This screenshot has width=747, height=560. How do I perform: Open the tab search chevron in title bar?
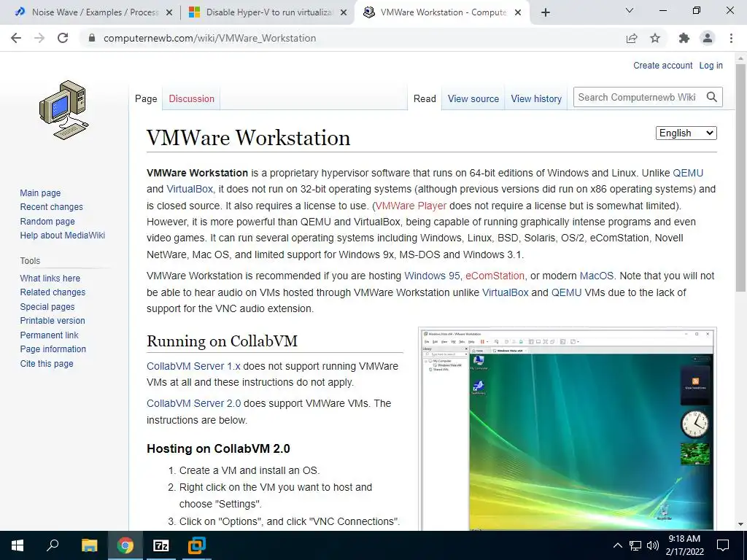click(630, 10)
